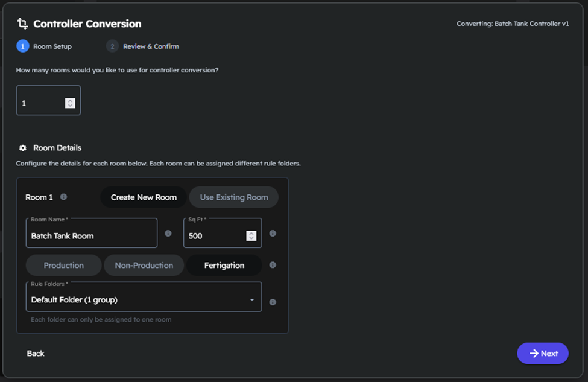Click info icon beside Sq Ft field
Image resolution: width=588 pixels, height=382 pixels.
click(x=273, y=234)
